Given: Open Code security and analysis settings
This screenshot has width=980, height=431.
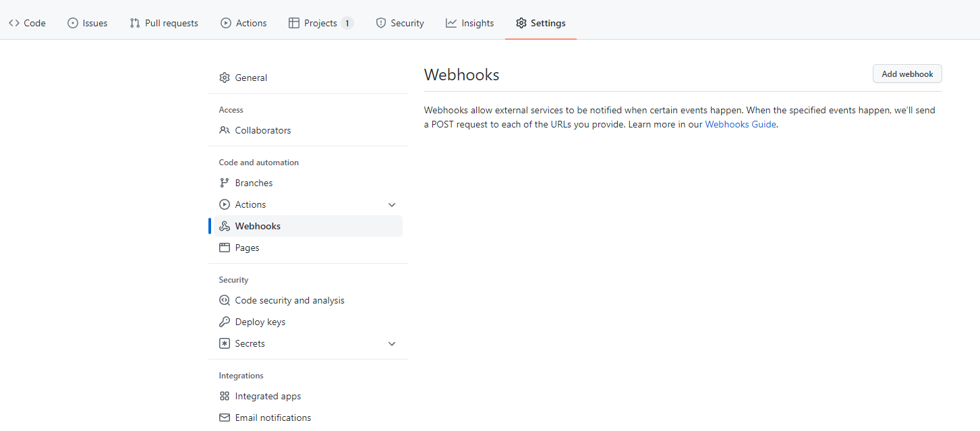Looking at the screenshot, I should coord(308,300).
